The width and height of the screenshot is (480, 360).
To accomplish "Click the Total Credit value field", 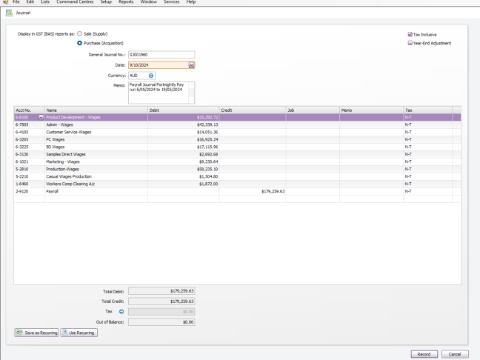I will tap(161, 301).
